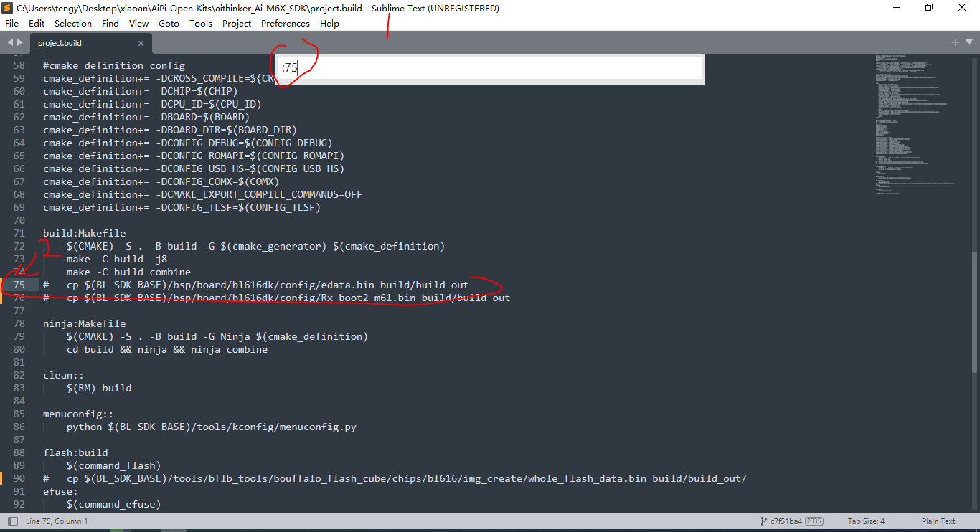Click the '#cmake definition config' comment line

(x=114, y=65)
